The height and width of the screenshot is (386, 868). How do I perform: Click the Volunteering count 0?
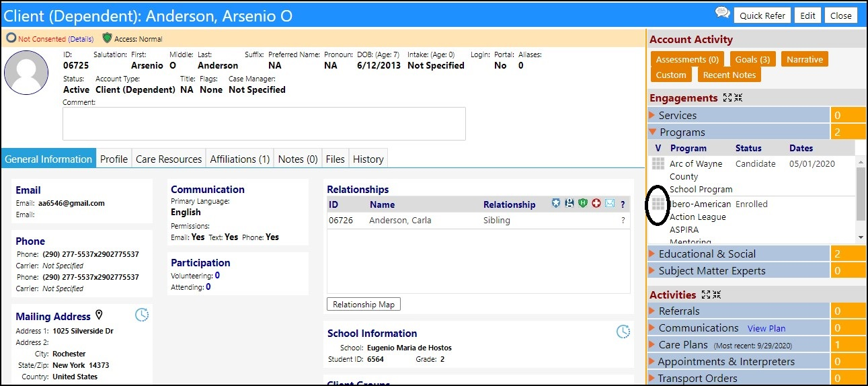217,276
